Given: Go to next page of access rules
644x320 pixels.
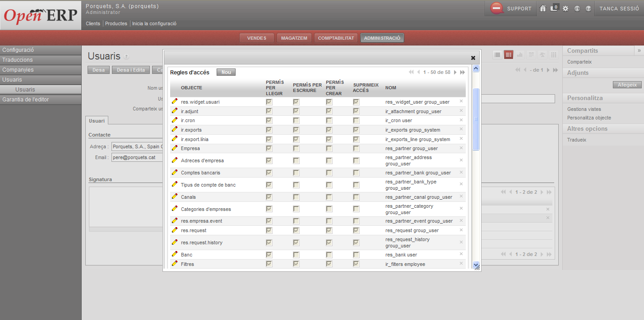Looking at the screenshot, I should (455, 72).
